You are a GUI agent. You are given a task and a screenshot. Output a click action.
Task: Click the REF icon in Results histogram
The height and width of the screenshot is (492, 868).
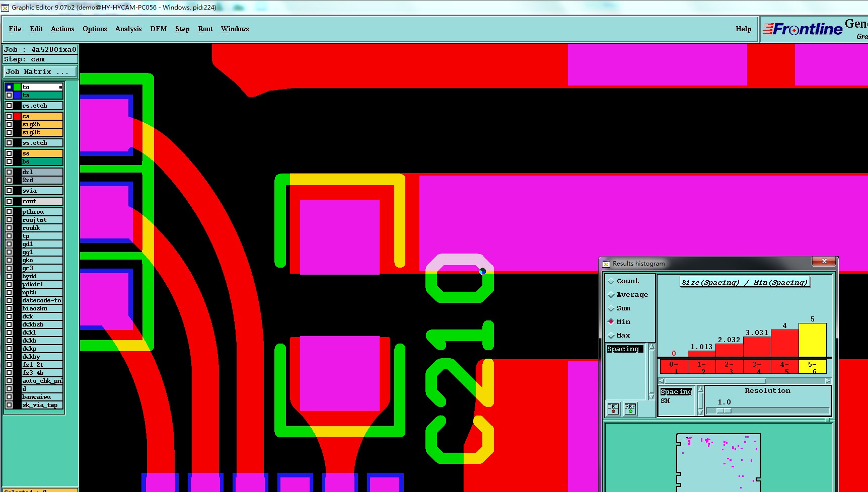pyautogui.click(x=630, y=409)
